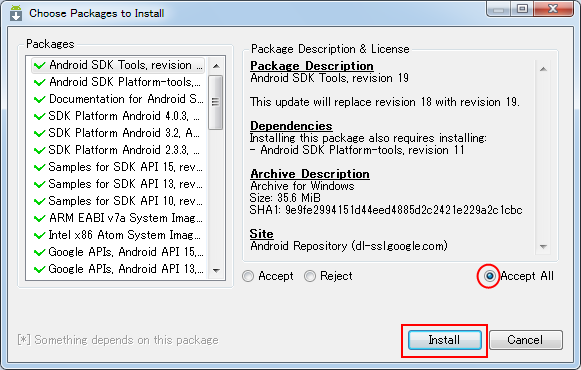Click the packages list scrollbar thumb

[x=215, y=102]
